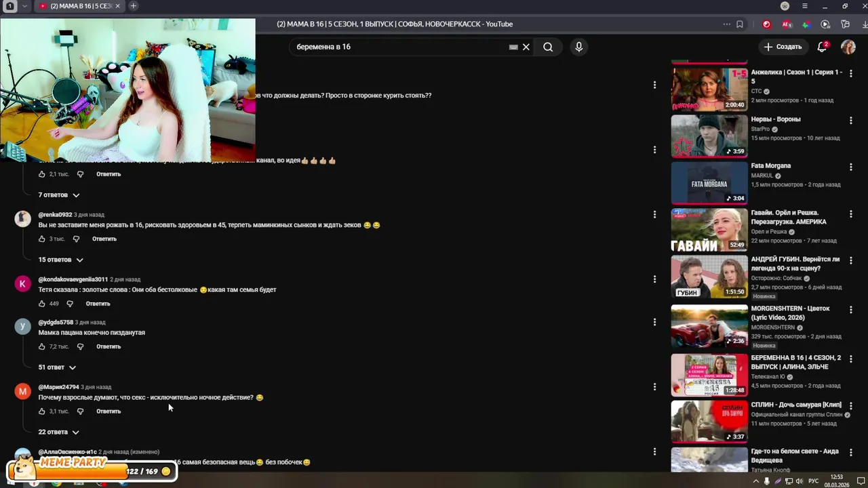Open 'Нервы - Вороны' video thumbnail
The height and width of the screenshot is (488, 868).
(709, 136)
